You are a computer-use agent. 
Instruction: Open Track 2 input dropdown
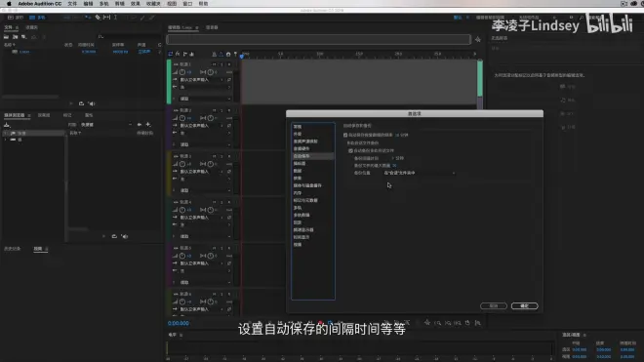202,126
